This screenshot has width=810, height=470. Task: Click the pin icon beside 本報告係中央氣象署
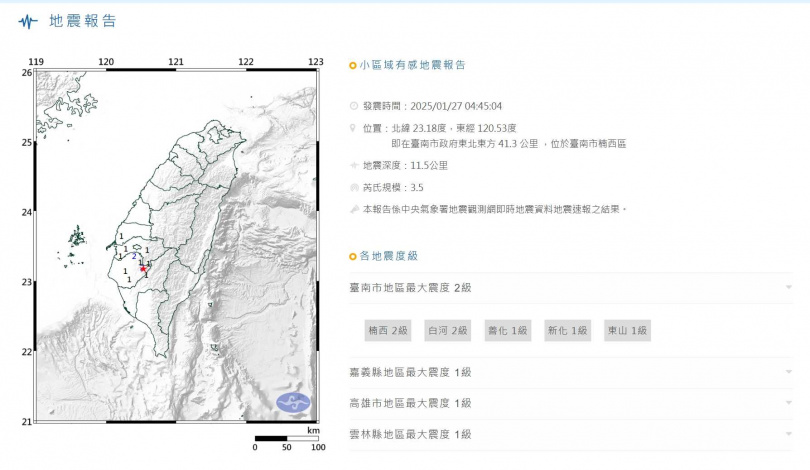354,209
